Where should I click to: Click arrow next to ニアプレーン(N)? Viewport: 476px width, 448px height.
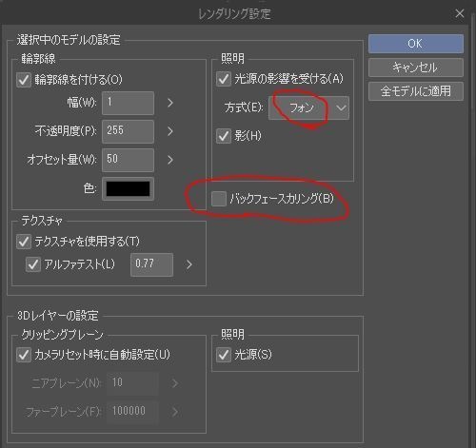pyautogui.click(x=175, y=383)
